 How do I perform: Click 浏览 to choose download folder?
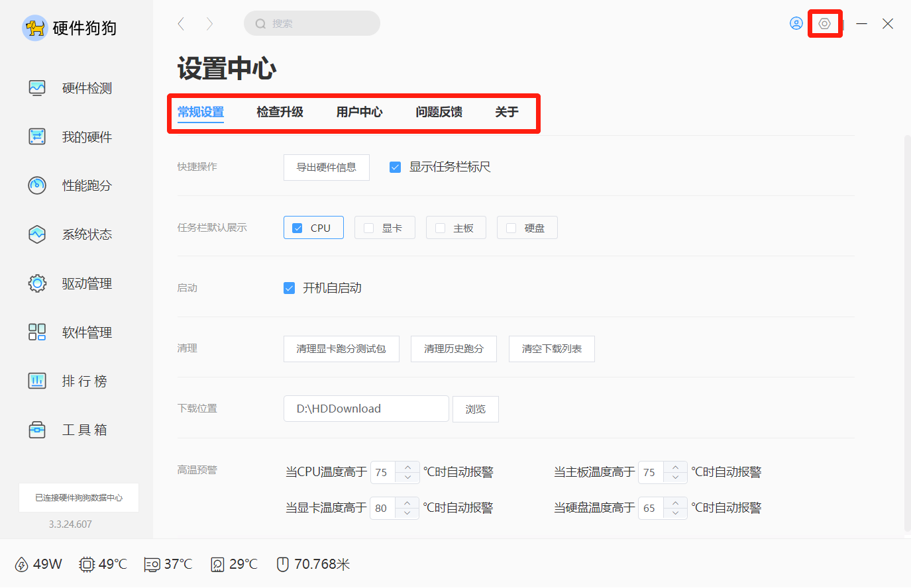coord(476,409)
